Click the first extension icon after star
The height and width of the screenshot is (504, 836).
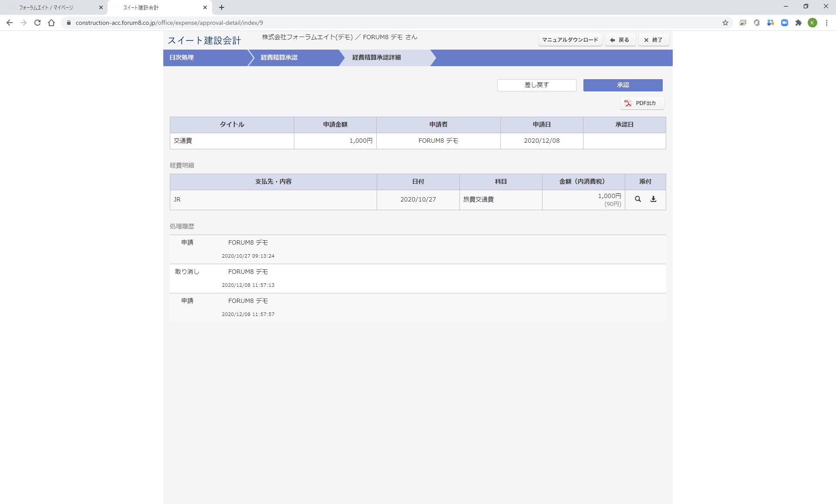coord(743,23)
